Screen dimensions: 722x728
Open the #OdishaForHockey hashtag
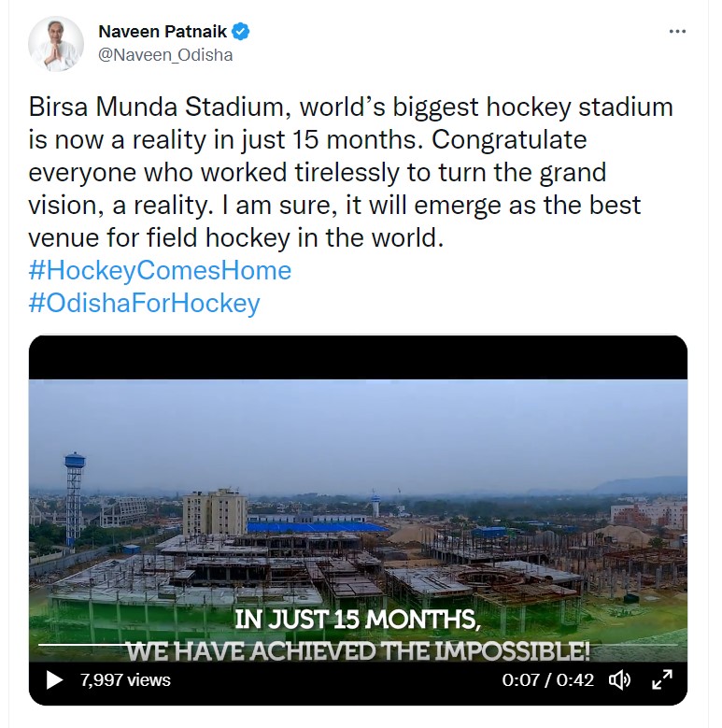pos(144,303)
